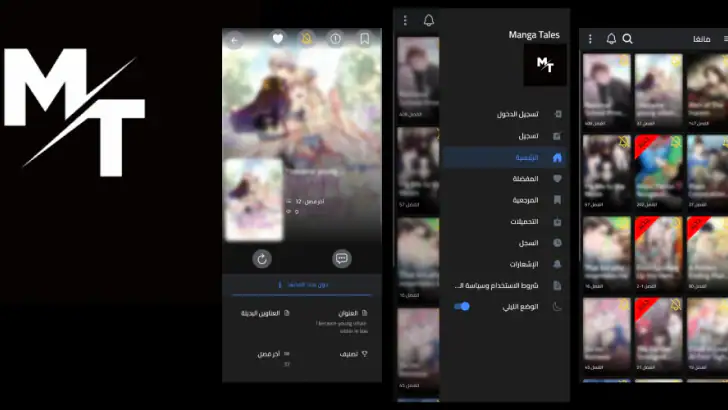
Task: Select the blue underlined tab on details screen
Action: click(302, 285)
